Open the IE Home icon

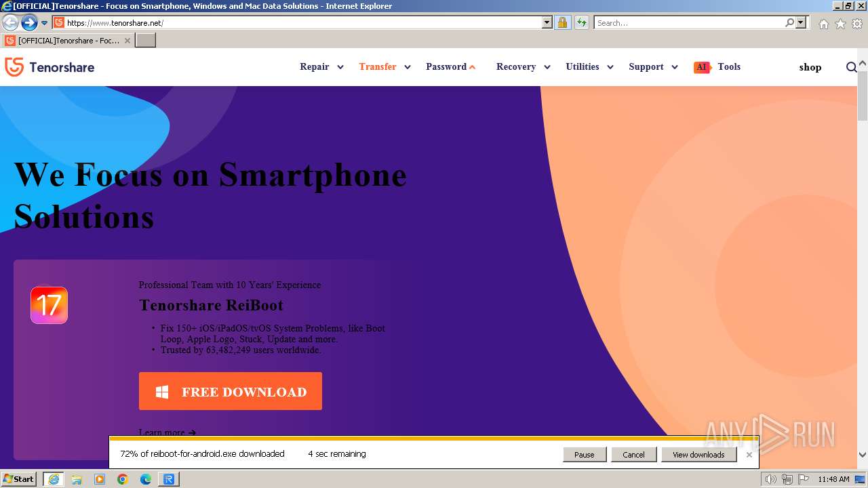[823, 24]
